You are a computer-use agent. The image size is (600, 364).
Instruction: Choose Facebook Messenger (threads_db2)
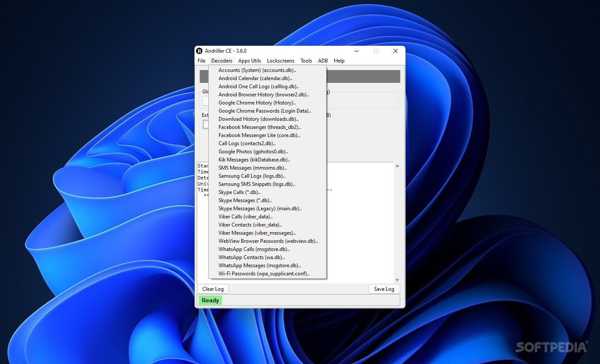point(267,127)
